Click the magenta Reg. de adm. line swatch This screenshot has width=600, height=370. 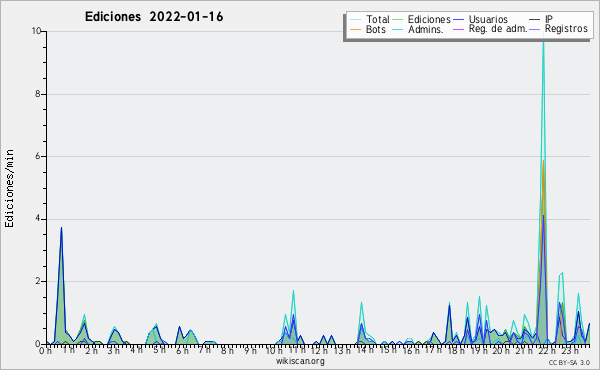(458, 29)
